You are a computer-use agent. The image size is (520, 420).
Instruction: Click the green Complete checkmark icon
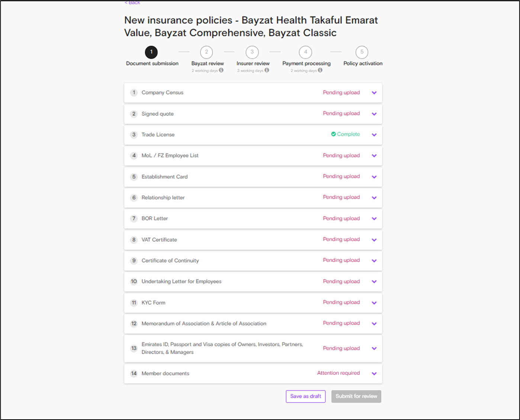point(333,134)
